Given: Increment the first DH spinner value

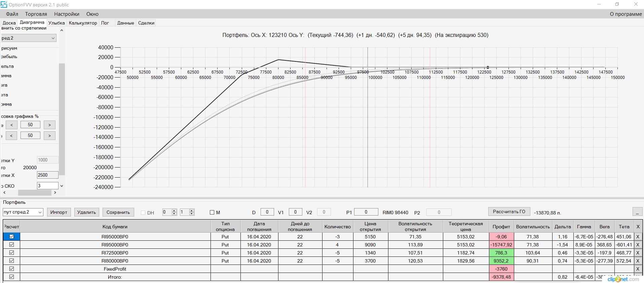Looking at the screenshot, I should pos(174,210).
